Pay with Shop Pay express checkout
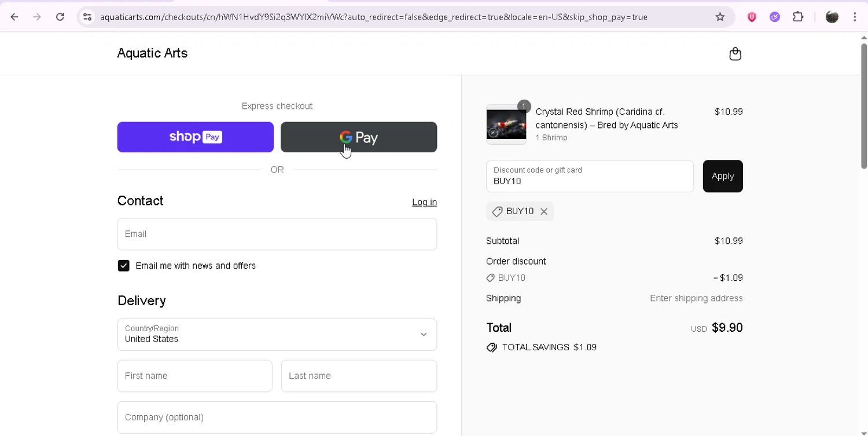Screen dimensions: 868x436 pyautogui.click(x=196, y=137)
